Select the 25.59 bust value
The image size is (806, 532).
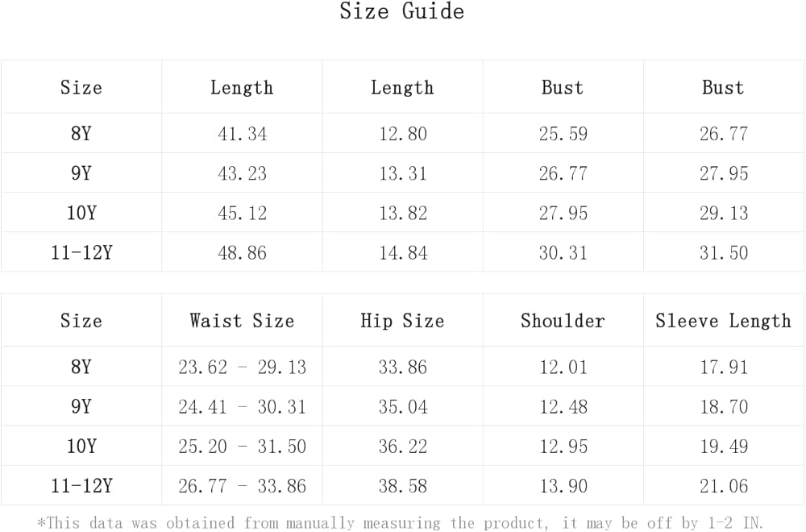[x=563, y=134]
